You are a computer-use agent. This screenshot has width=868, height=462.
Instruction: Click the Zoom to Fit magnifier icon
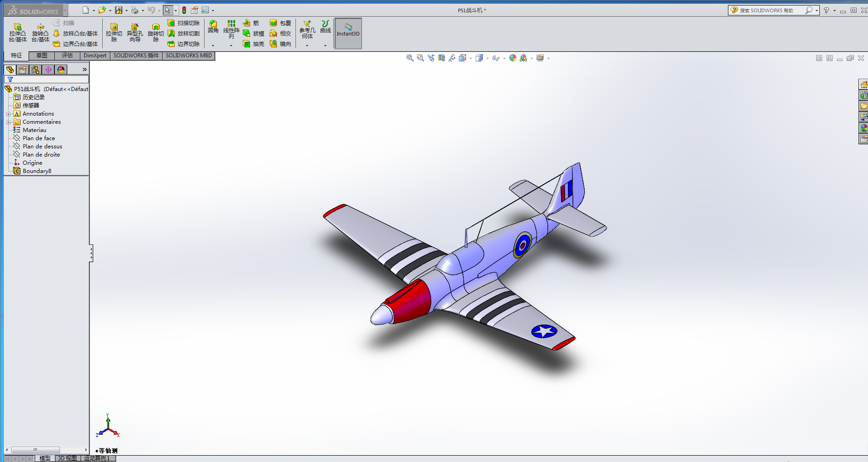point(410,58)
